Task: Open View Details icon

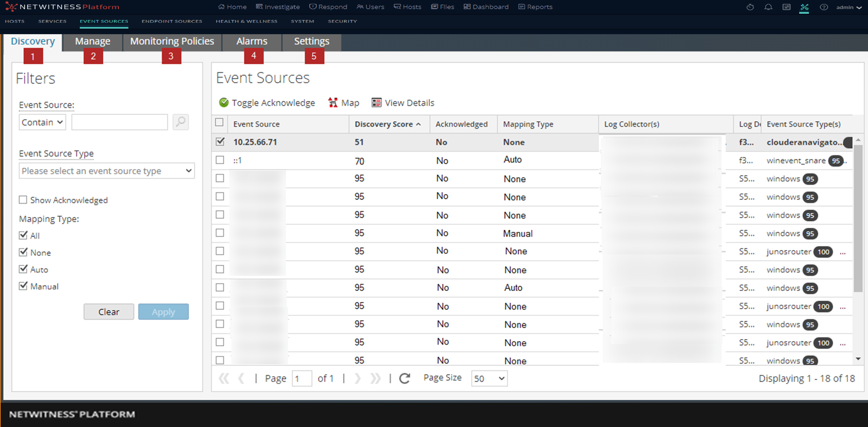Action: pos(376,103)
